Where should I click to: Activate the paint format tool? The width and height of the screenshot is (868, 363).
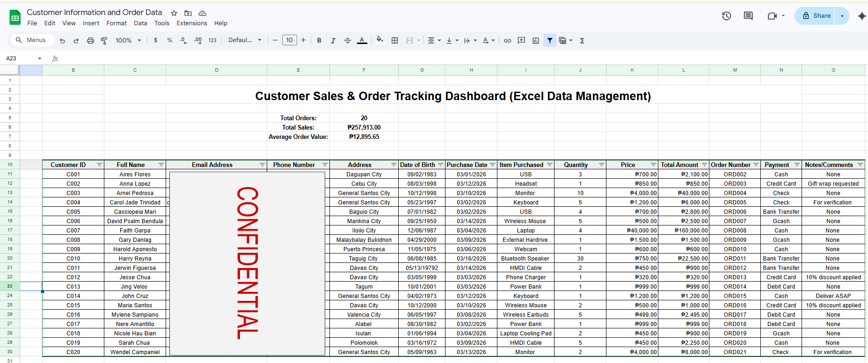point(104,41)
